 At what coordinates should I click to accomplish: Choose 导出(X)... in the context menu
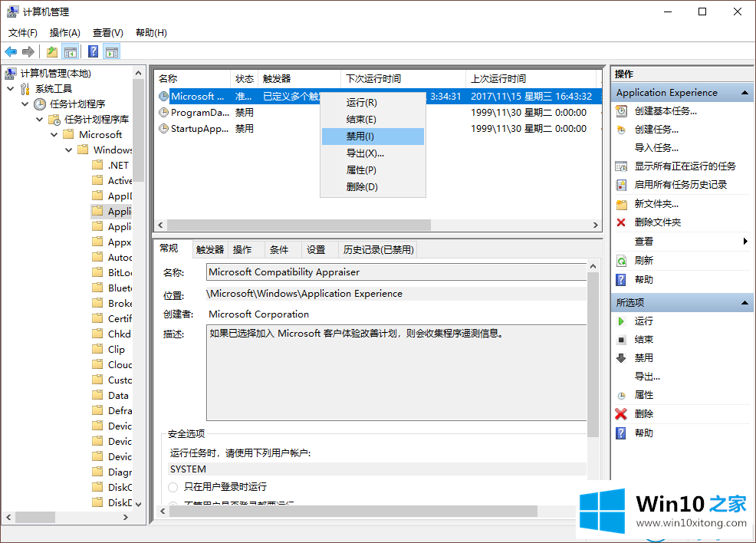(x=373, y=153)
